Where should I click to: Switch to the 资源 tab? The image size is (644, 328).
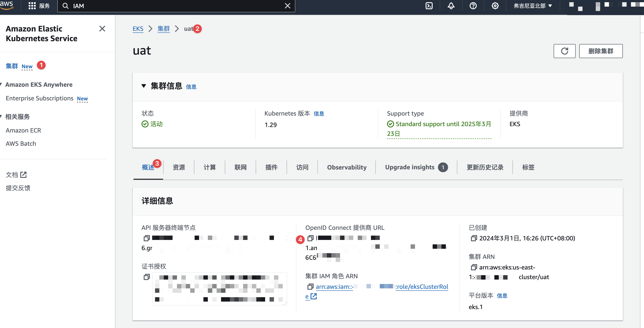pos(179,167)
